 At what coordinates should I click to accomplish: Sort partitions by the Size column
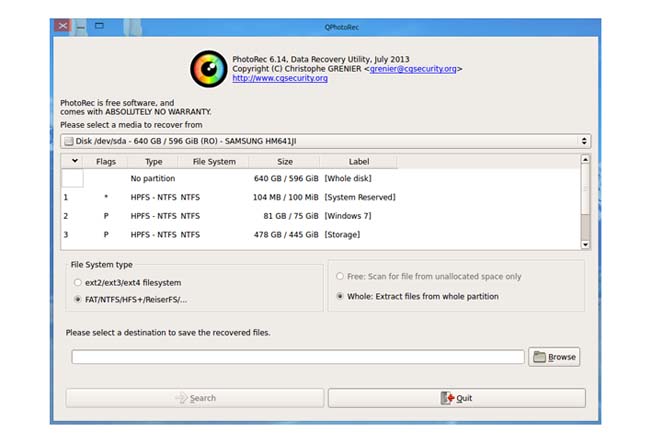click(x=285, y=161)
